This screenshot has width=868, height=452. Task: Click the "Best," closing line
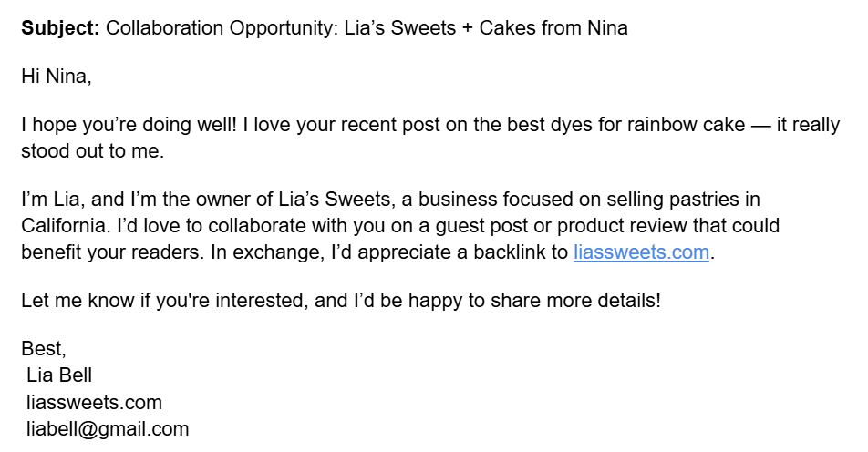coord(44,349)
